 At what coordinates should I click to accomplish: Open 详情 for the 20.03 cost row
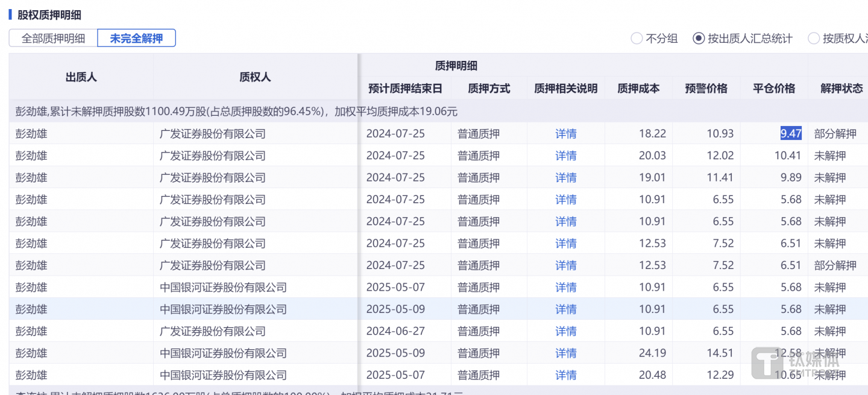[x=565, y=156]
